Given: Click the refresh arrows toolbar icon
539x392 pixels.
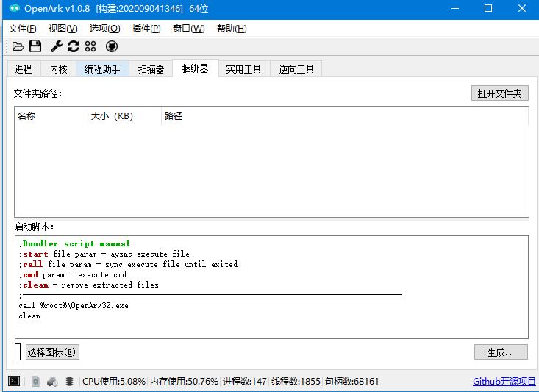Looking at the screenshot, I should (x=74, y=46).
